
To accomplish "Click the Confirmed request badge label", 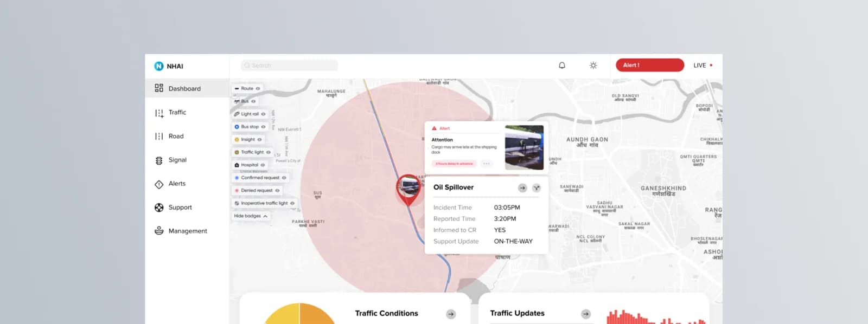I will (x=260, y=178).
